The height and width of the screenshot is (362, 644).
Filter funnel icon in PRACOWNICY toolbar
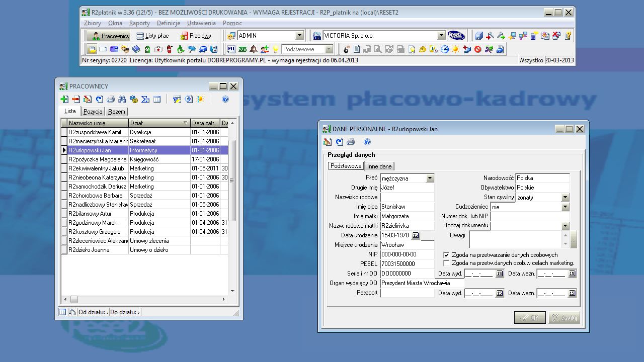coord(177,99)
